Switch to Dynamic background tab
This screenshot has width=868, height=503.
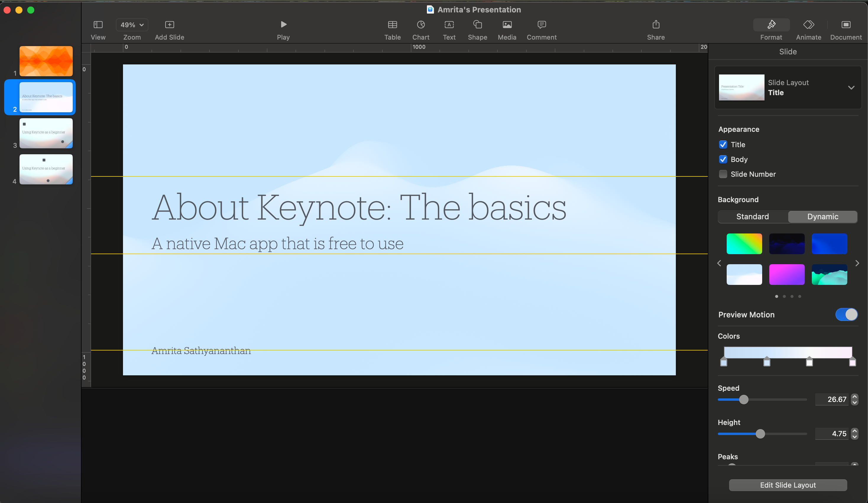tap(822, 216)
